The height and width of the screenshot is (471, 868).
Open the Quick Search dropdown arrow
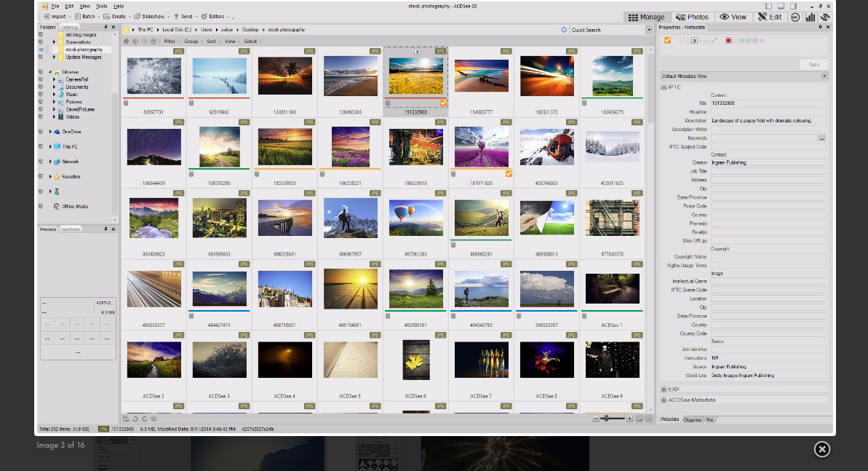(x=649, y=30)
